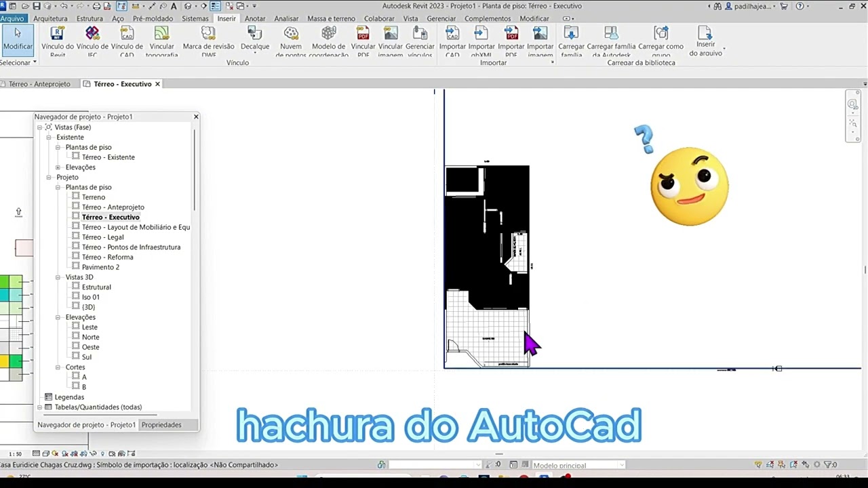The width and height of the screenshot is (868, 488).
Task: Click the Importar gbXML icon
Action: (481, 33)
